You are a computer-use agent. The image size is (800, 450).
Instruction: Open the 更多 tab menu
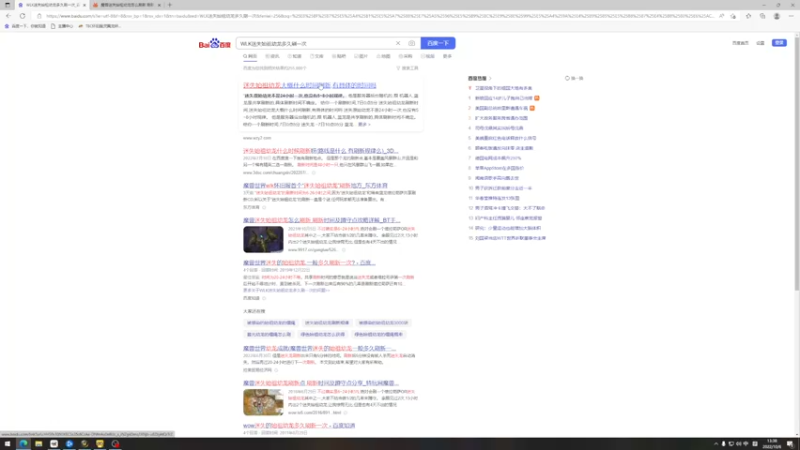447,56
